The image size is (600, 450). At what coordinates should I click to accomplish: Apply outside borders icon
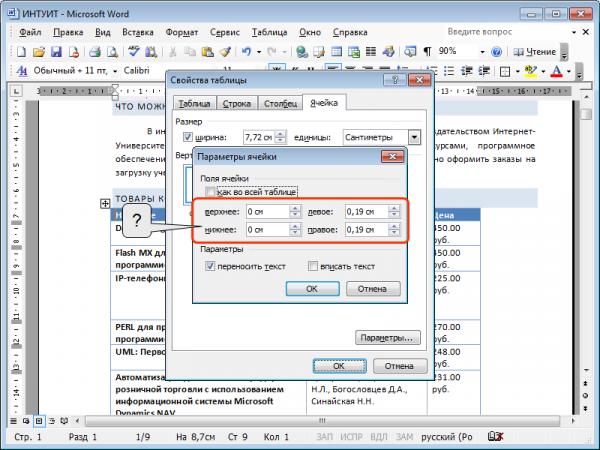(505, 71)
